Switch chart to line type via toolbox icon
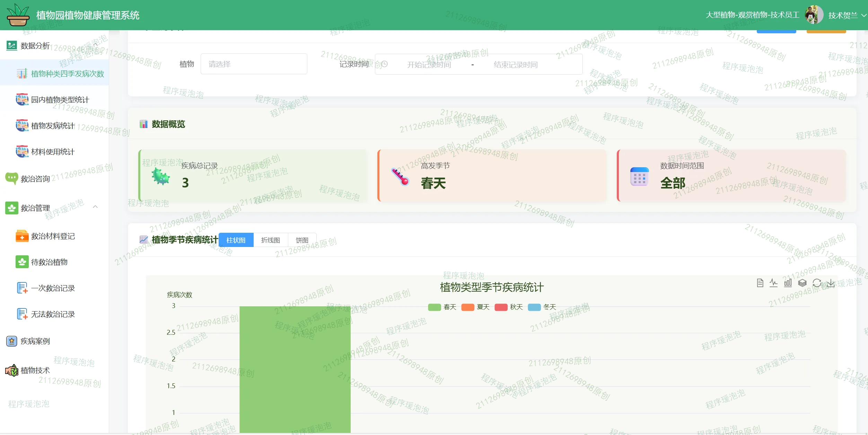The height and width of the screenshot is (435, 868). pos(773,283)
